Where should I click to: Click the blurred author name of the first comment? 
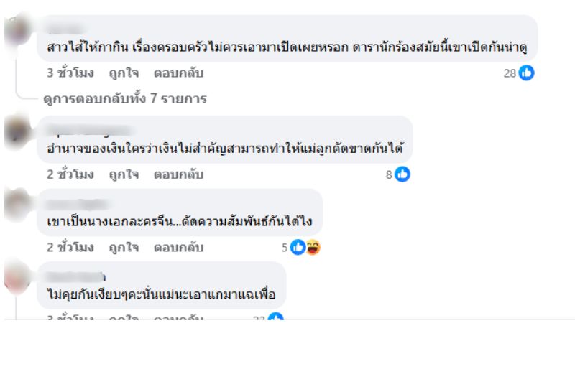(65, 29)
